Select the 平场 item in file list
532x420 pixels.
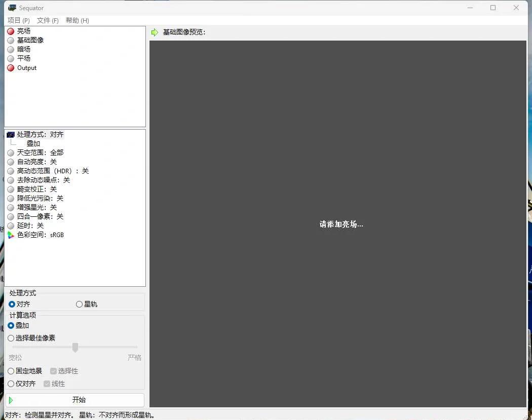(24, 59)
